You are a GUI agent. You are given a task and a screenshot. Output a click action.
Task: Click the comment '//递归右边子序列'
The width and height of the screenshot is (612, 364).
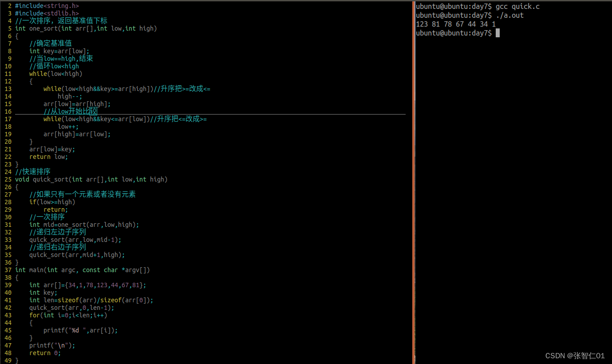click(58, 247)
